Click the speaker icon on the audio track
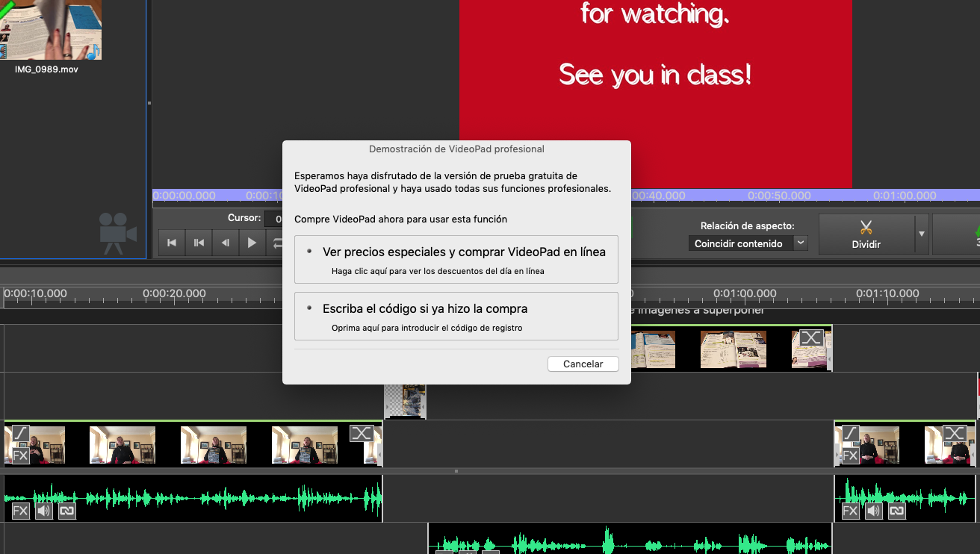Viewport: 980px width, 554px height. pyautogui.click(x=44, y=510)
